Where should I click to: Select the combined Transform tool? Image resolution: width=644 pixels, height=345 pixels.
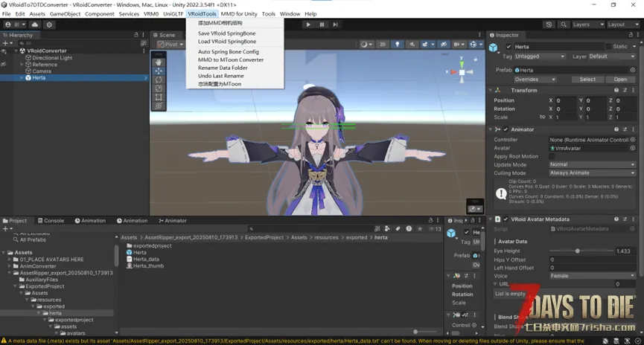click(x=159, y=106)
